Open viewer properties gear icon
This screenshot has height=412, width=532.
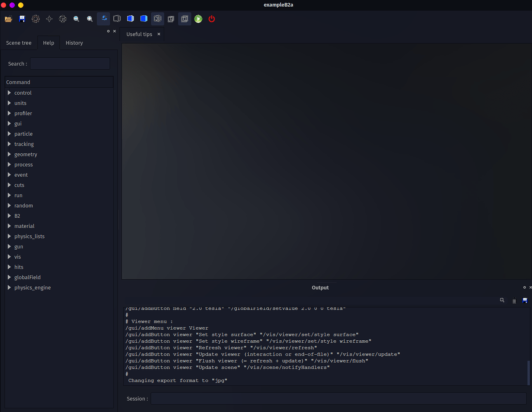pos(36,19)
